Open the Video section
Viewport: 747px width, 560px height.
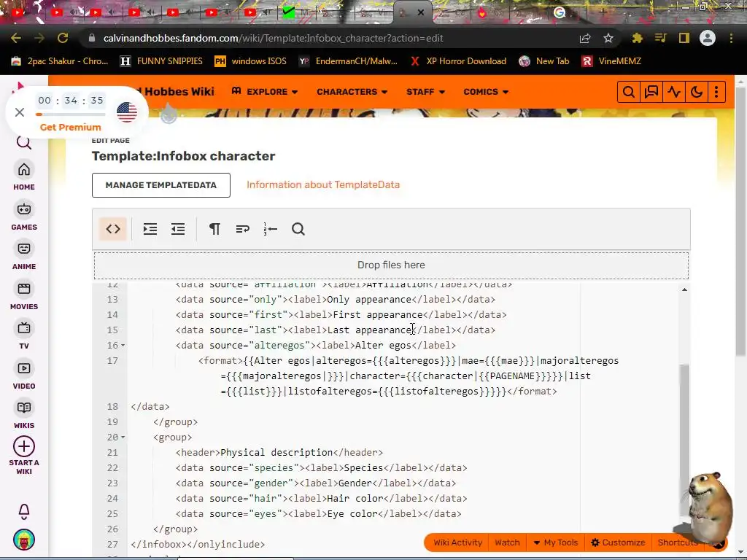[x=24, y=376]
